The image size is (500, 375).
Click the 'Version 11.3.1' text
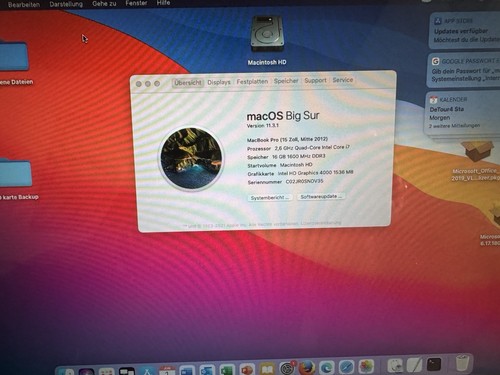(x=263, y=126)
